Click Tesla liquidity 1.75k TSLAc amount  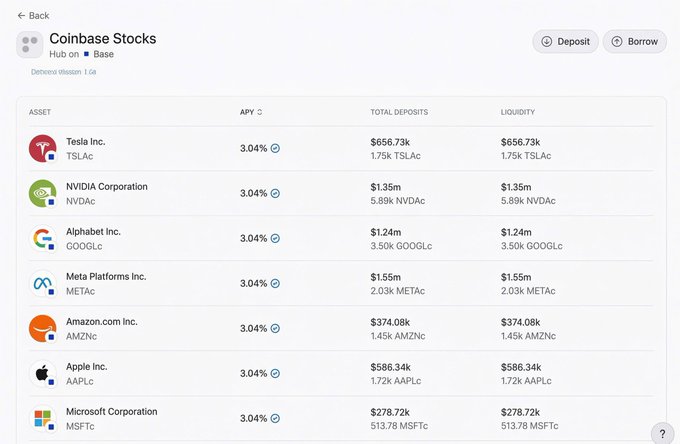pyautogui.click(x=526, y=156)
